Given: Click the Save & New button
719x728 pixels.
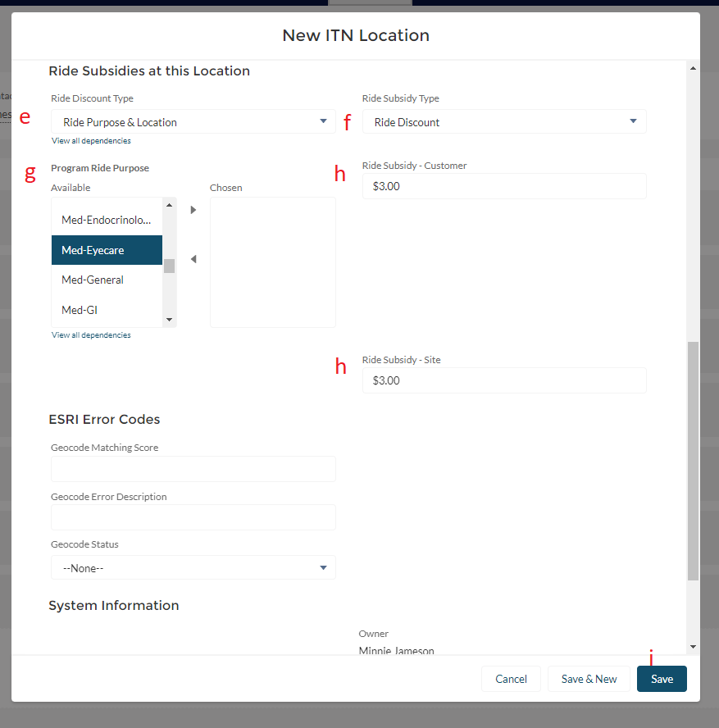Looking at the screenshot, I should [x=589, y=679].
